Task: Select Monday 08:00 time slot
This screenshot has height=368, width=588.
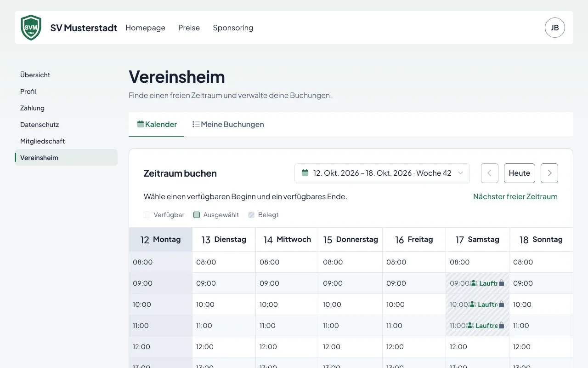Action: pyautogui.click(x=161, y=262)
